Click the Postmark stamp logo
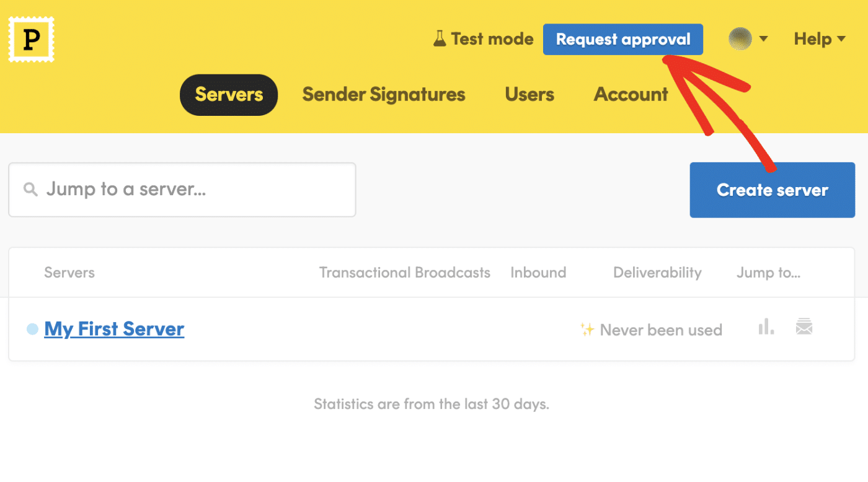 [x=30, y=38]
